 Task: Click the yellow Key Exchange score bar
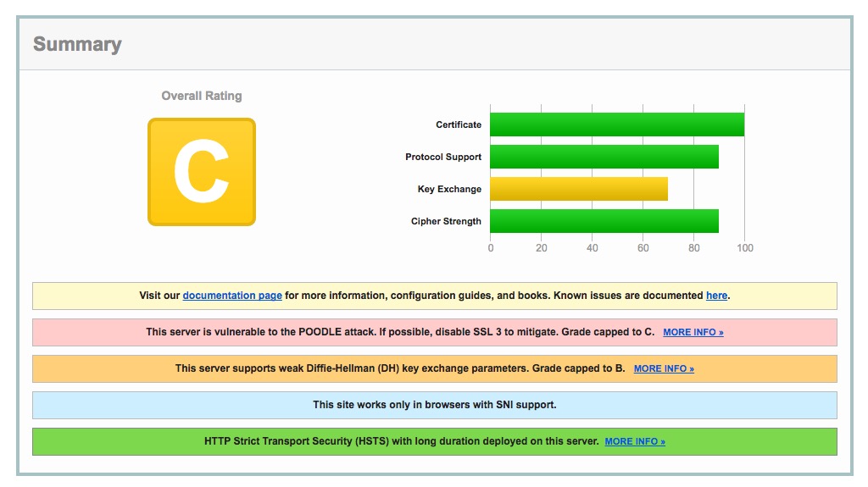click(x=579, y=189)
